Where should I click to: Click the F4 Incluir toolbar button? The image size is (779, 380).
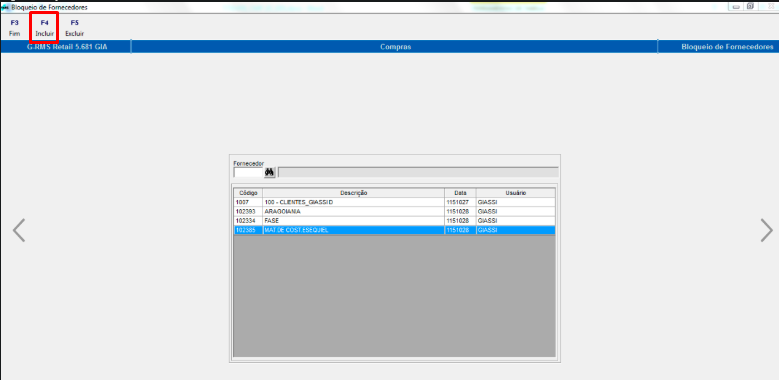tap(44, 28)
